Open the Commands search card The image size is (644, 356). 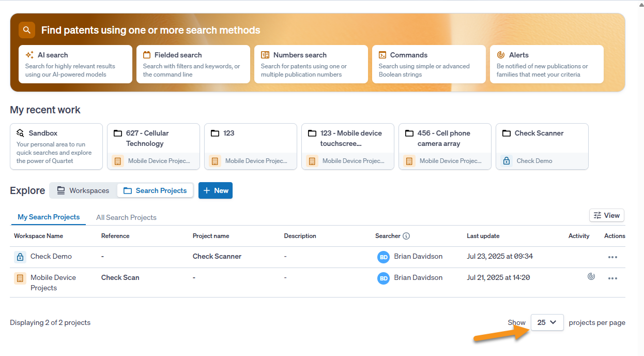[x=429, y=64]
